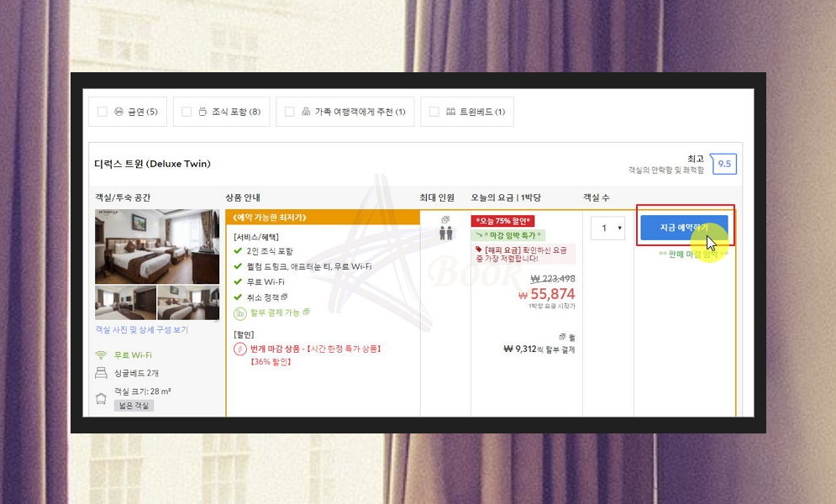Check the 금연 (5) filter checkbox
836x504 pixels.
102,112
